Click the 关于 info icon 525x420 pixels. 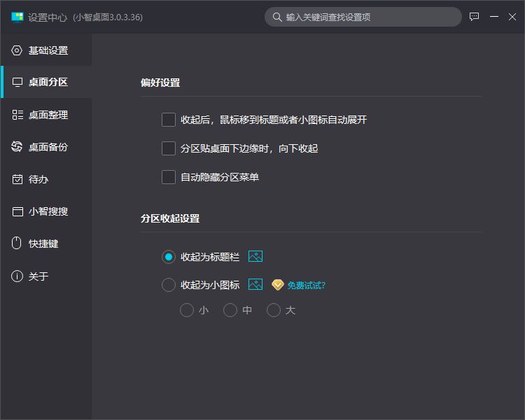click(17, 276)
